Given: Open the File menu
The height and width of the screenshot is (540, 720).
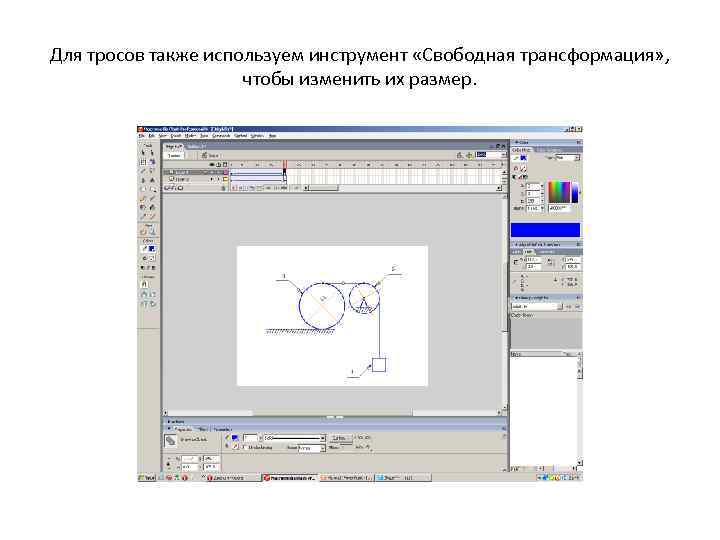Looking at the screenshot, I should [x=142, y=136].
